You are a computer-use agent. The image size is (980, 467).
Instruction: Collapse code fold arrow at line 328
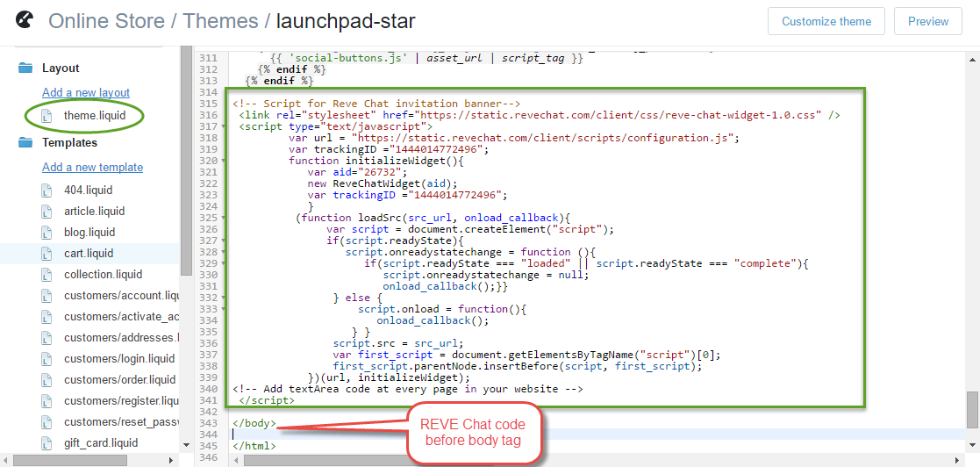[224, 252]
